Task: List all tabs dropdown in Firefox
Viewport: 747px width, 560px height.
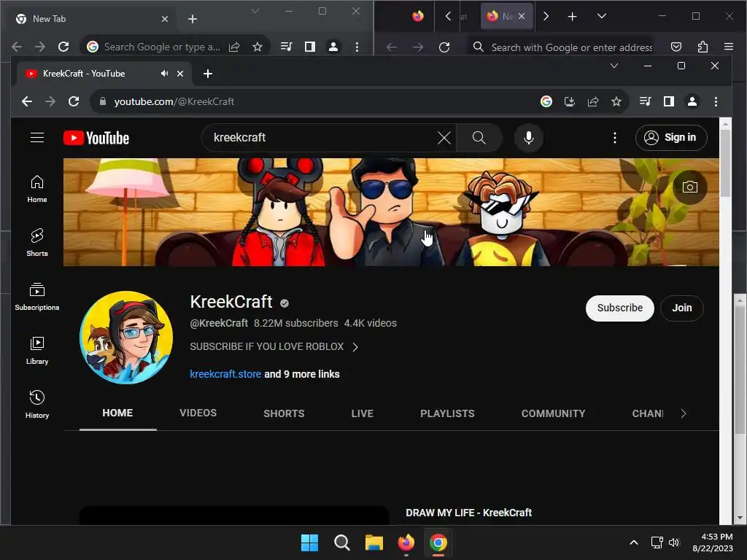Action: (x=602, y=16)
